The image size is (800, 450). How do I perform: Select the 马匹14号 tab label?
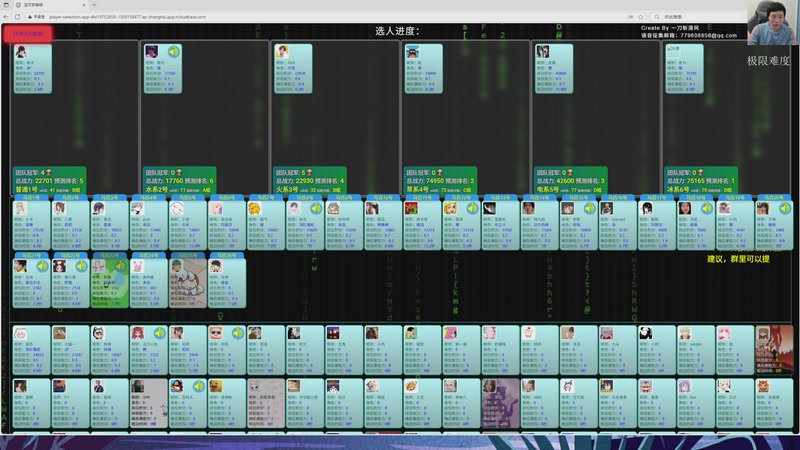(540, 197)
